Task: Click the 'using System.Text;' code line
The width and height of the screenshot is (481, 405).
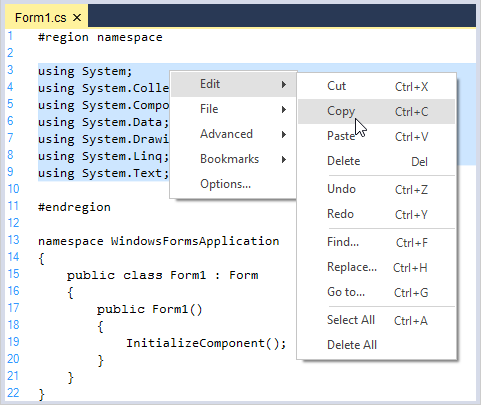Action: point(104,173)
